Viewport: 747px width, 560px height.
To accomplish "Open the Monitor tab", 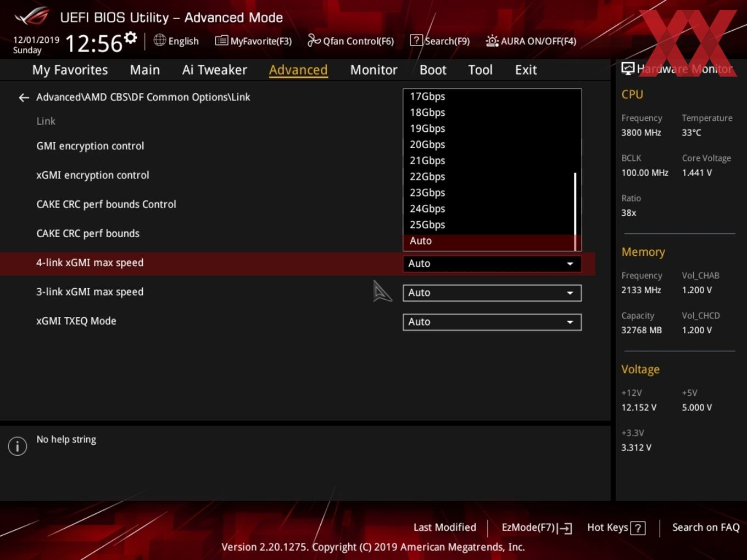I will (374, 70).
